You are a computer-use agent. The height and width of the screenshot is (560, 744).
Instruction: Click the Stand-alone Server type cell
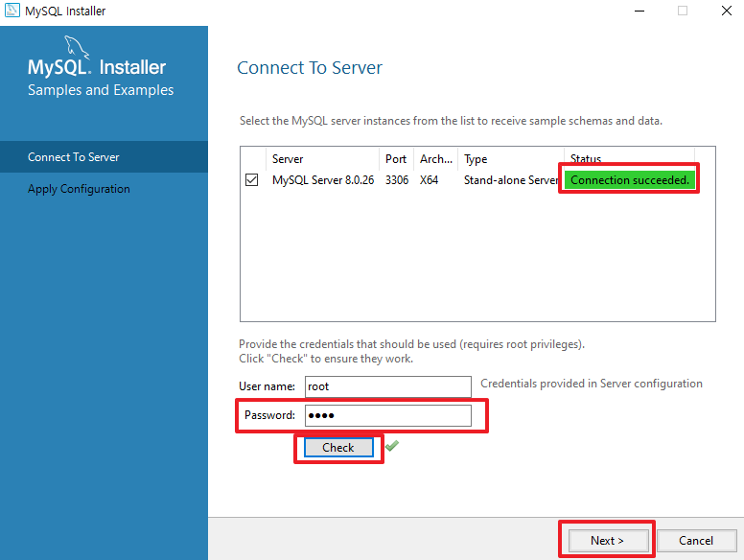(511, 180)
